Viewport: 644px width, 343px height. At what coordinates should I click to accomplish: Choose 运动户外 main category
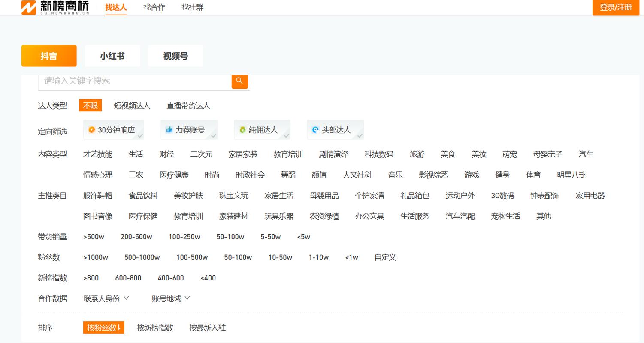(x=460, y=196)
